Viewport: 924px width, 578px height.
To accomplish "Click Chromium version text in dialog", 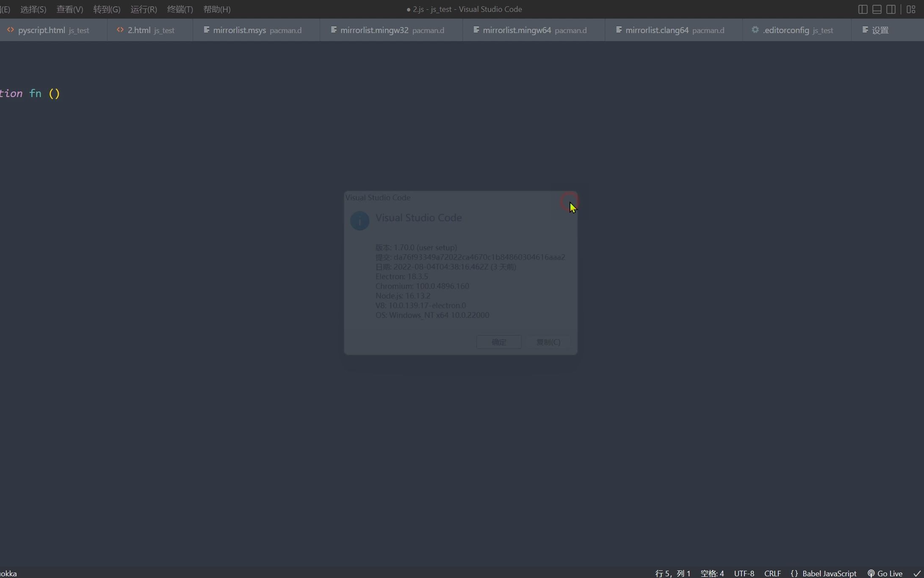I will (422, 286).
